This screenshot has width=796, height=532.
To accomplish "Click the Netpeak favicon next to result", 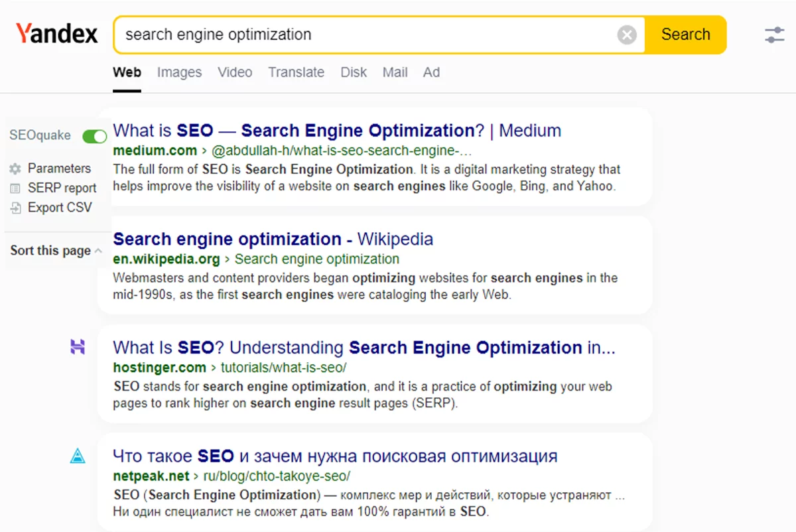I will coord(78,456).
